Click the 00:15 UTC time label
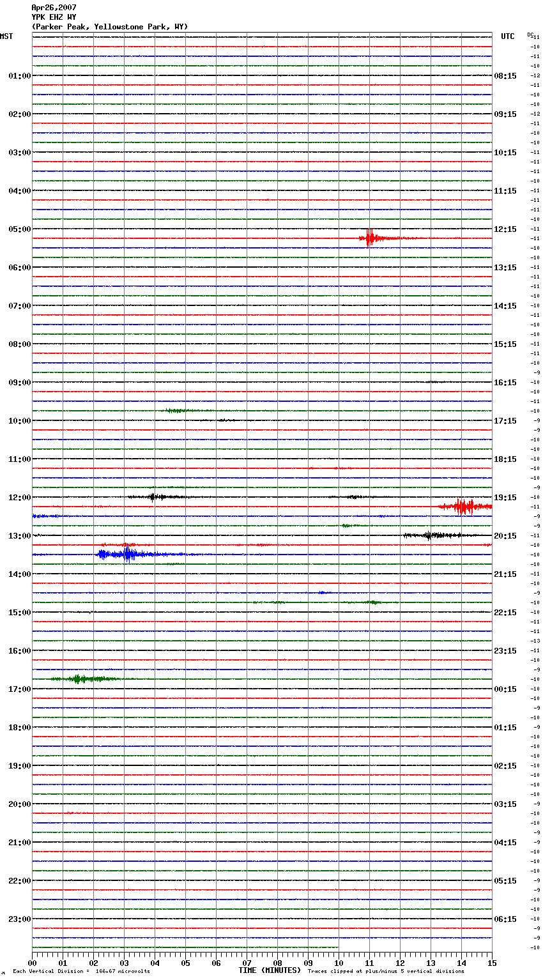This screenshot has height=980, width=543. [505, 689]
